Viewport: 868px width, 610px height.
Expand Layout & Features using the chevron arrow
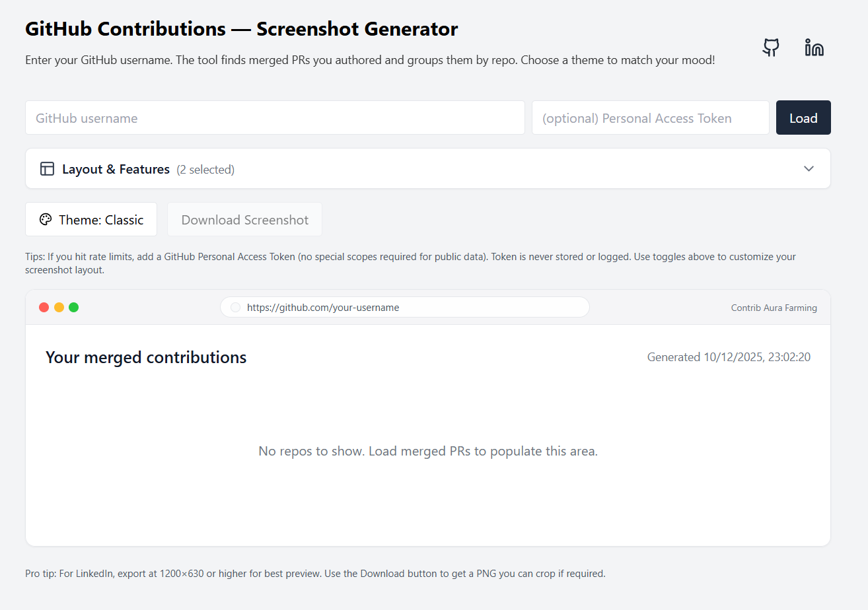[809, 168]
